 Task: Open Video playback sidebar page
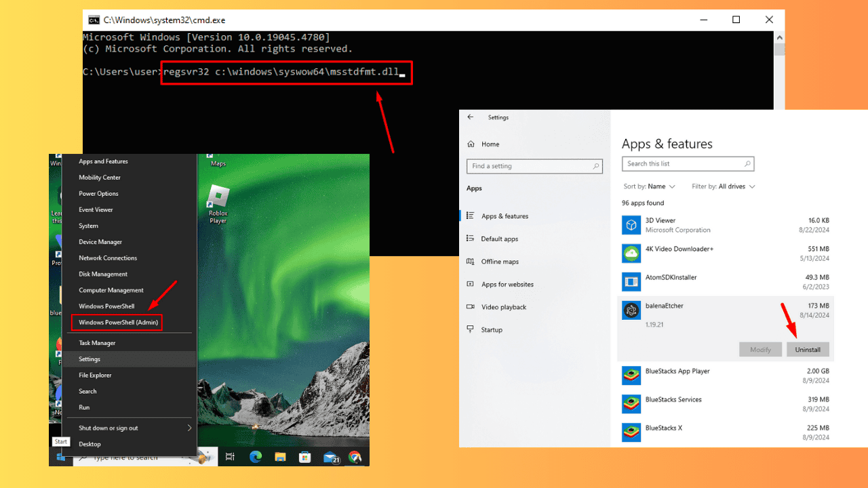[504, 307]
